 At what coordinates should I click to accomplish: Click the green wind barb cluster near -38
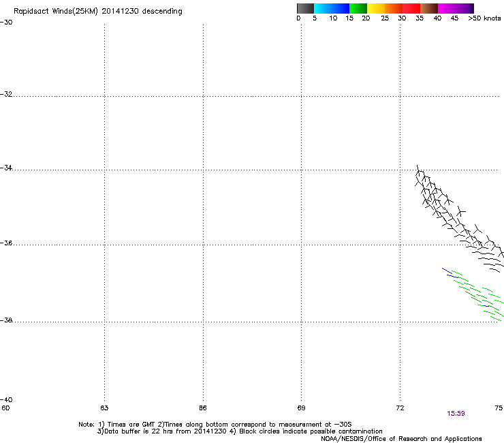tap(477, 296)
